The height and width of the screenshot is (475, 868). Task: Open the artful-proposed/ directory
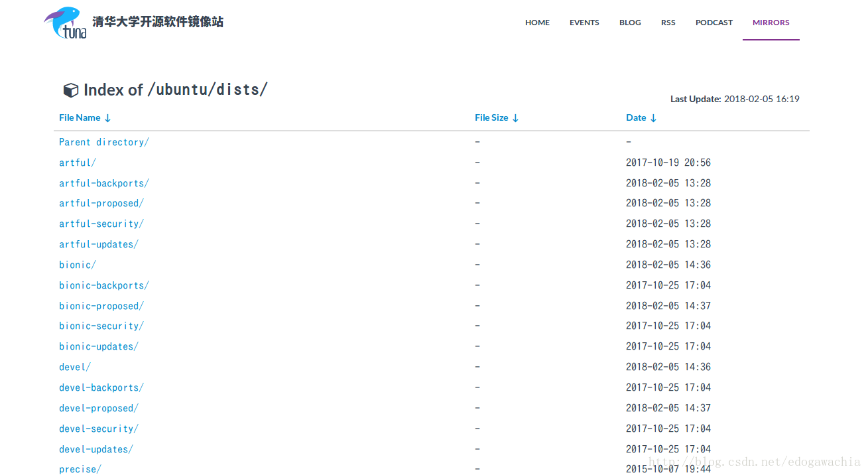tap(101, 203)
